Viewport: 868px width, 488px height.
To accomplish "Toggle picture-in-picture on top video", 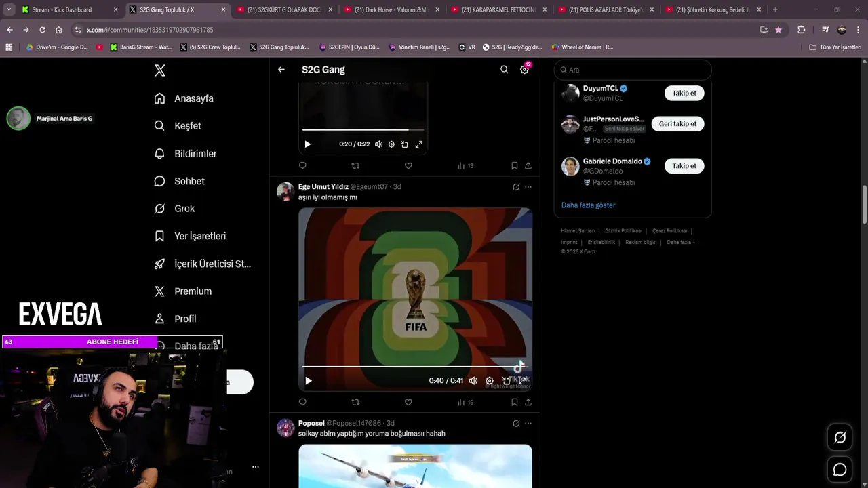I will click(404, 144).
